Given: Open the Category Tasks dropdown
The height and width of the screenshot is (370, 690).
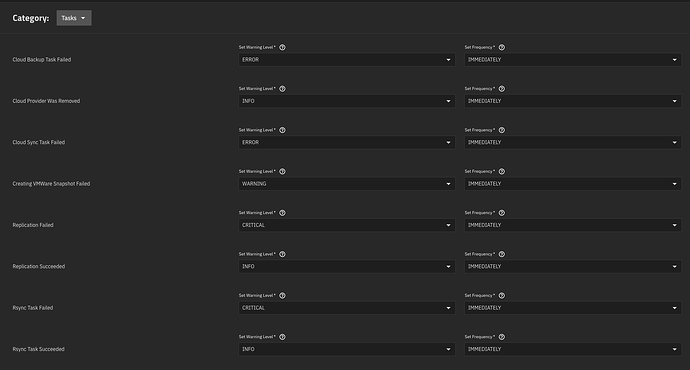Looking at the screenshot, I should tap(74, 18).
